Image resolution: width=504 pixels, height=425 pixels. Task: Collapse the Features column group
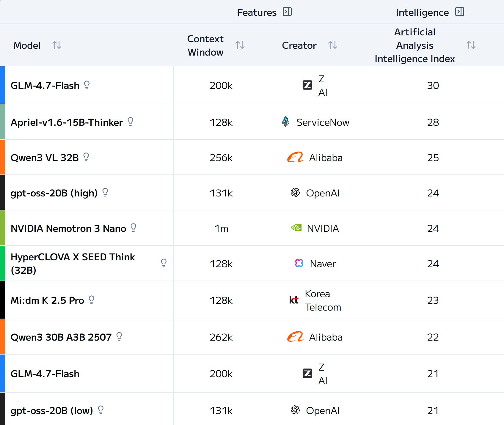[x=287, y=12]
